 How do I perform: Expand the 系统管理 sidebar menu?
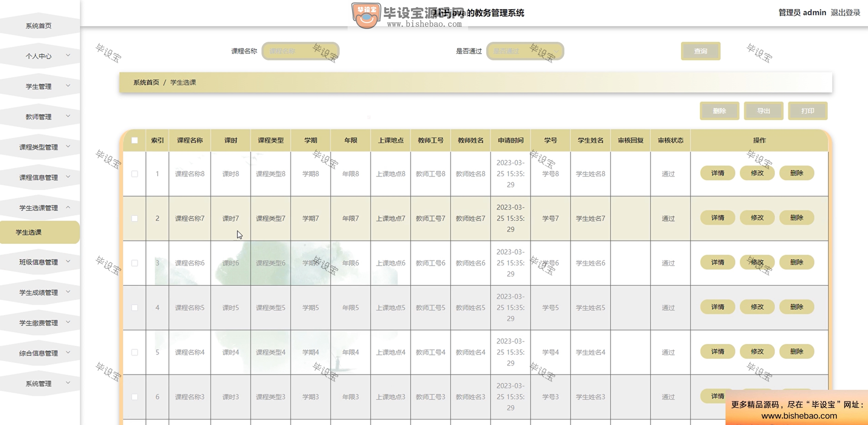40,383
